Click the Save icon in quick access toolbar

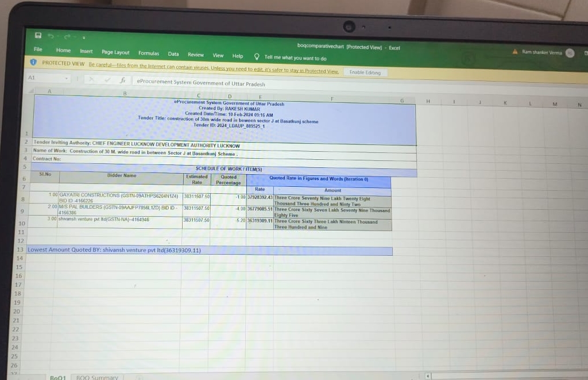[38, 36]
